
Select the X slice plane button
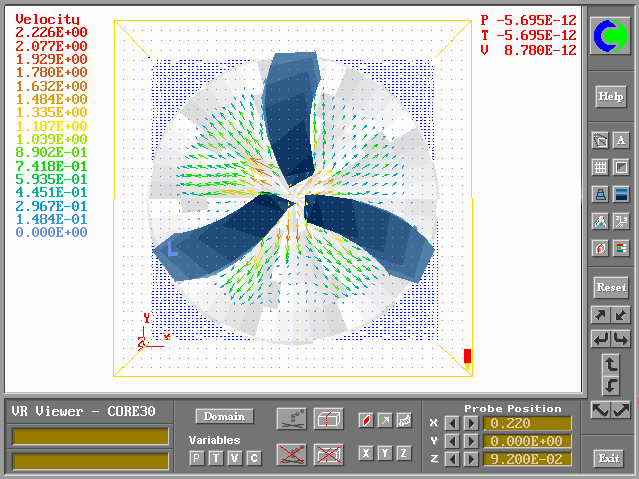(366, 453)
